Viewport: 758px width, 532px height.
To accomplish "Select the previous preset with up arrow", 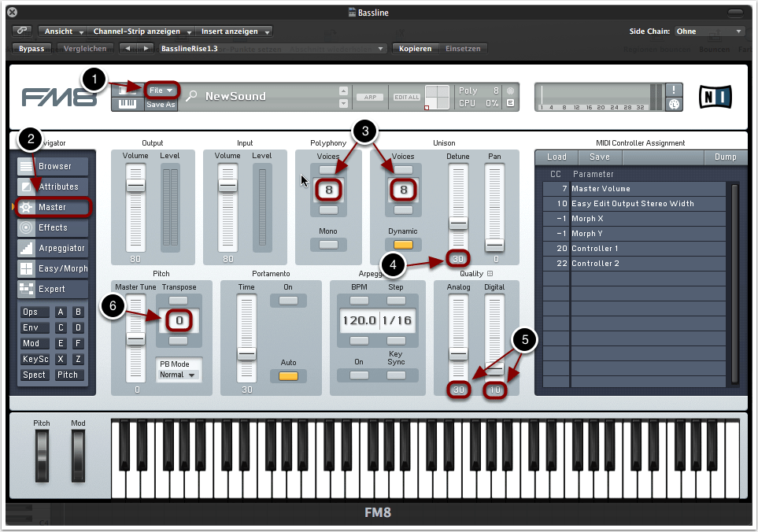I will (x=343, y=91).
